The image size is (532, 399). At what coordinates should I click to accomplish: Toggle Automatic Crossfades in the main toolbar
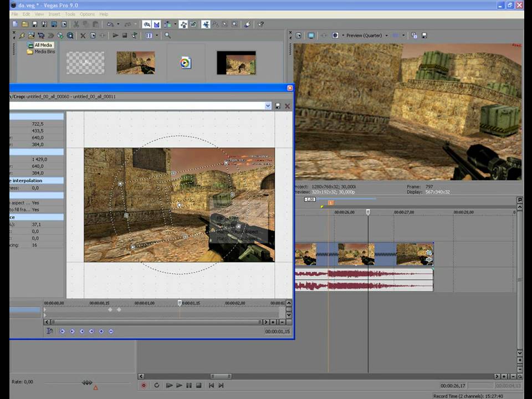click(156, 24)
